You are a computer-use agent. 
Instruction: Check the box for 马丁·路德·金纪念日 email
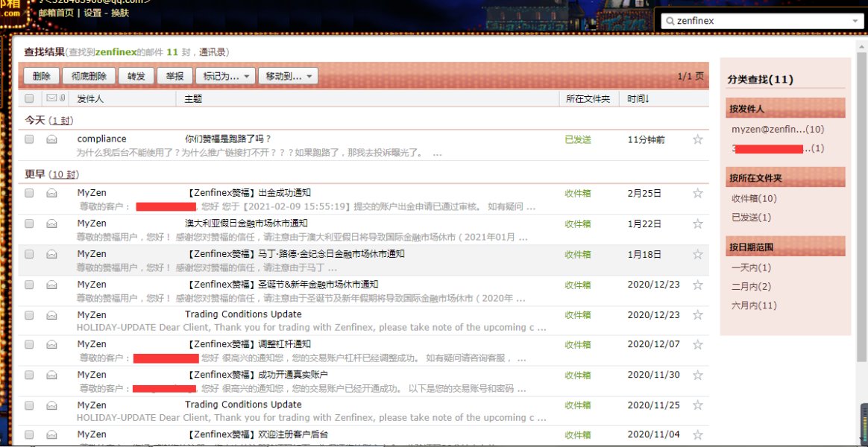pyautogui.click(x=29, y=255)
